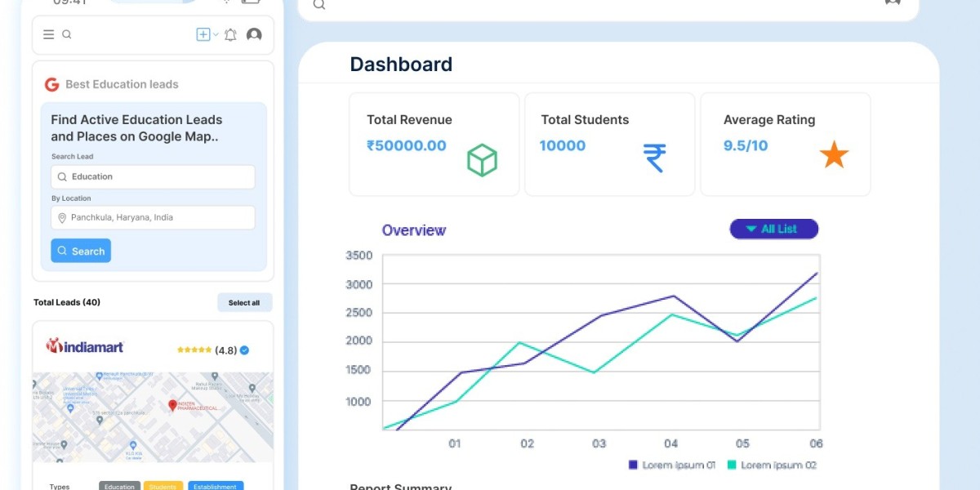Click the blue verified badge
This screenshot has height=490, width=980.
click(x=244, y=350)
